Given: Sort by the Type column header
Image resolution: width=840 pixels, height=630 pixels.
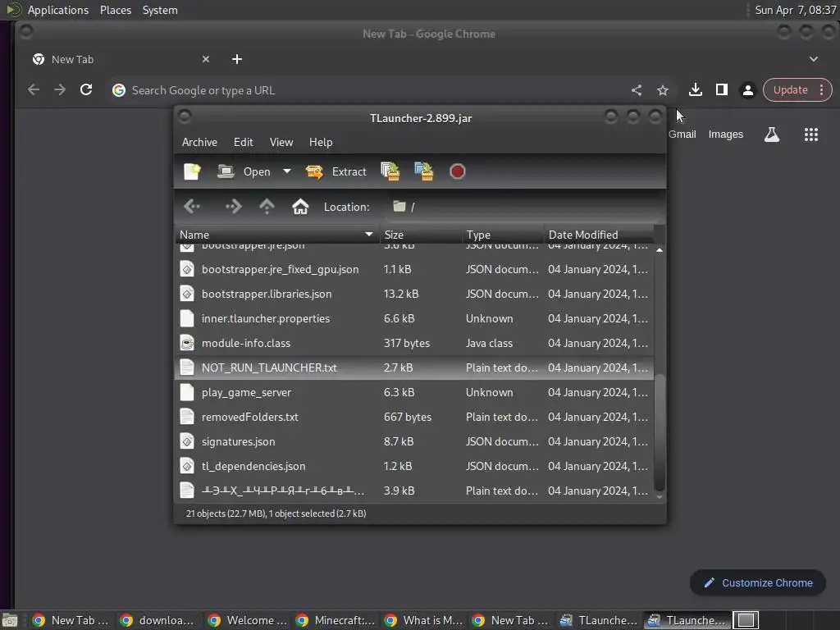Looking at the screenshot, I should coord(503,235).
